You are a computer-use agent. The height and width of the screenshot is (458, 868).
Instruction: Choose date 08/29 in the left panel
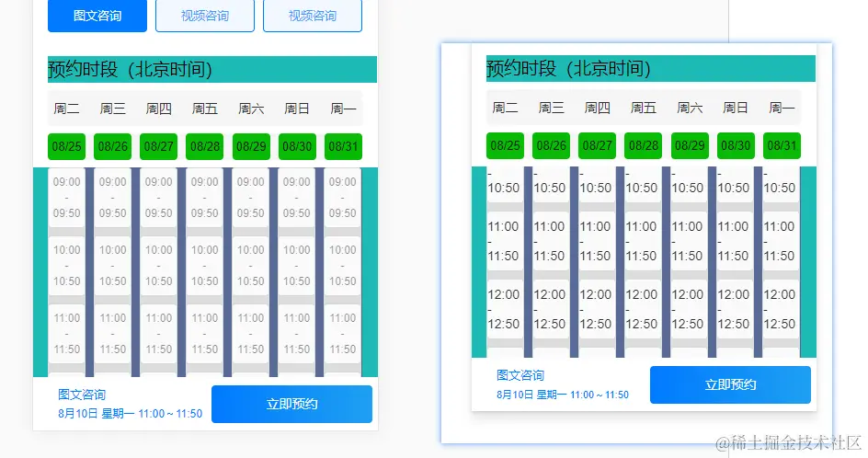251,147
